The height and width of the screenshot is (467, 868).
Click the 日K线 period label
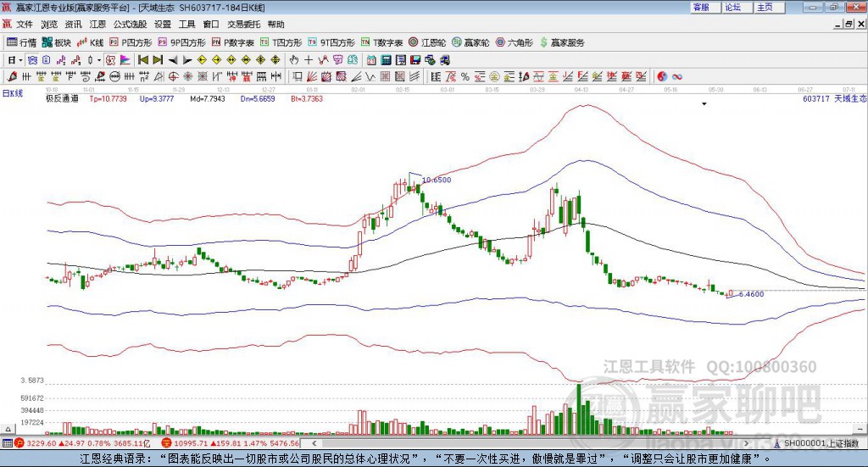(12, 93)
